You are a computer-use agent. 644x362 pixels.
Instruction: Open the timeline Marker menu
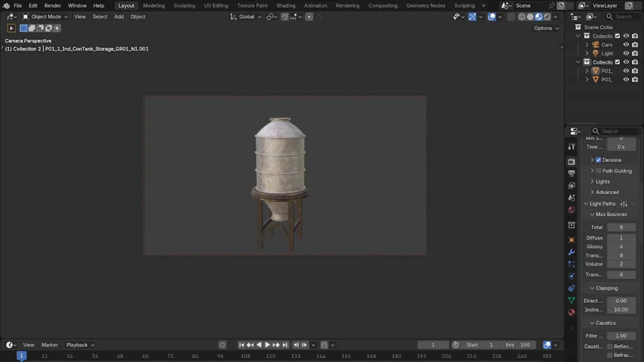pyautogui.click(x=49, y=345)
